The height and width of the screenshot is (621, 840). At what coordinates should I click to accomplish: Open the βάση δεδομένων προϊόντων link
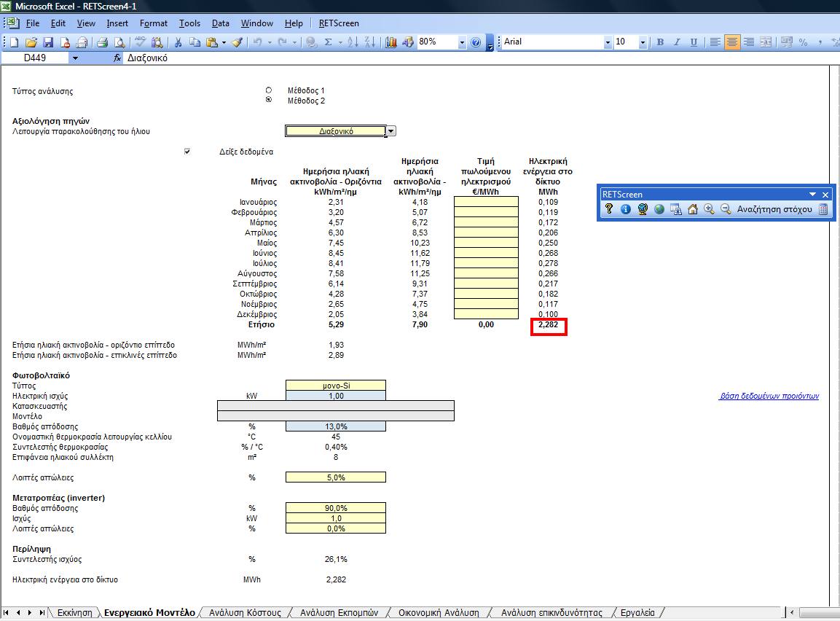pos(769,396)
